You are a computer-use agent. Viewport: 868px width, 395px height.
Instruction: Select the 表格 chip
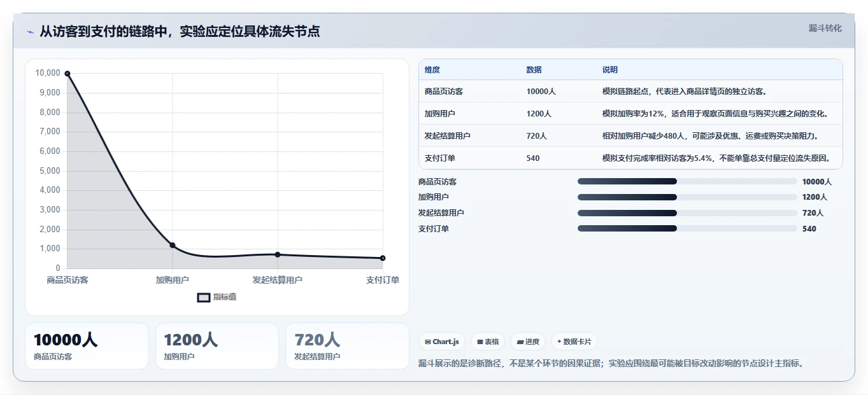coord(488,342)
